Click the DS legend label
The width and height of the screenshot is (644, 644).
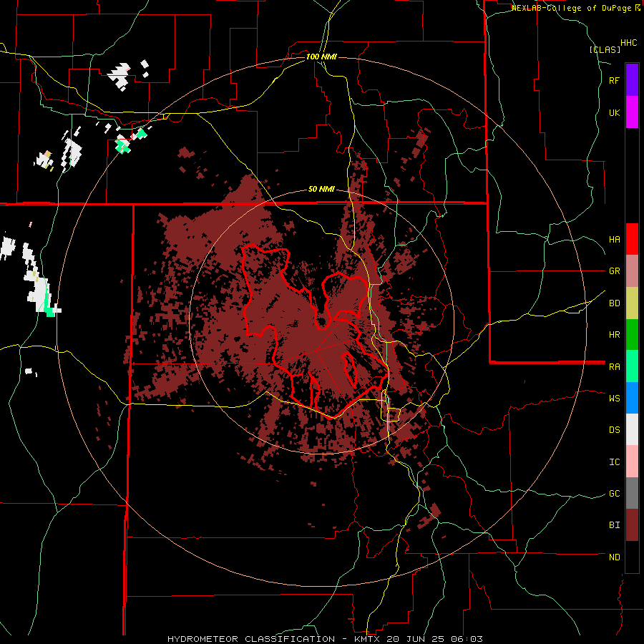click(x=614, y=430)
